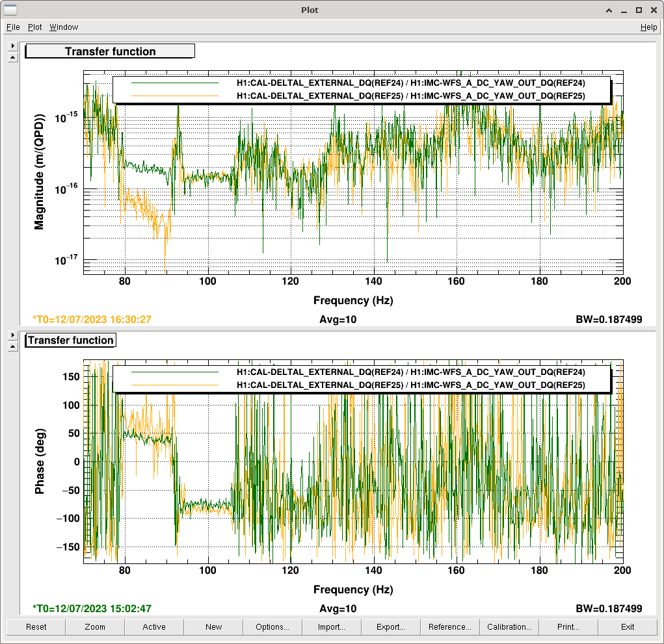
Task: Select the magnitude plot's Transfer function title box
Action: coord(110,51)
